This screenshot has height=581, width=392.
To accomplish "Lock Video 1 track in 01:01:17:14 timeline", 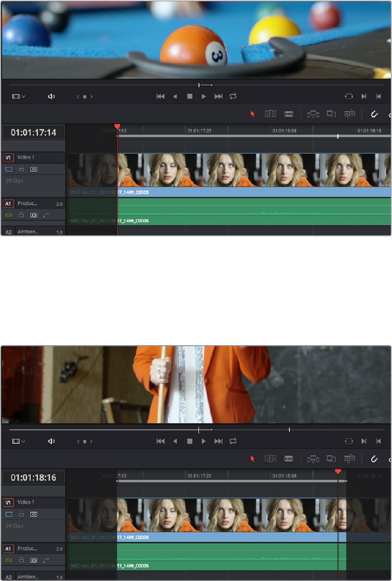I will point(21,169).
